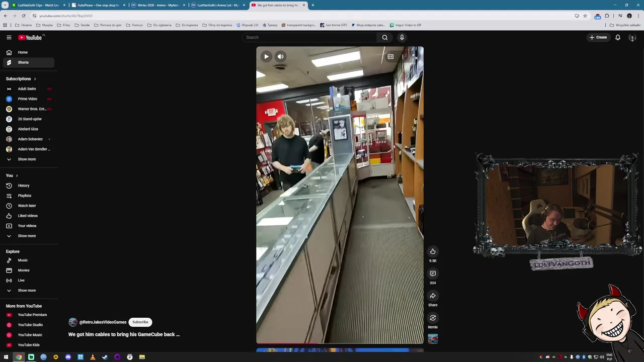Image resolution: width=644 pixels, height=362 pixels.
Task: Remix this Short
Action: point(433,318)
